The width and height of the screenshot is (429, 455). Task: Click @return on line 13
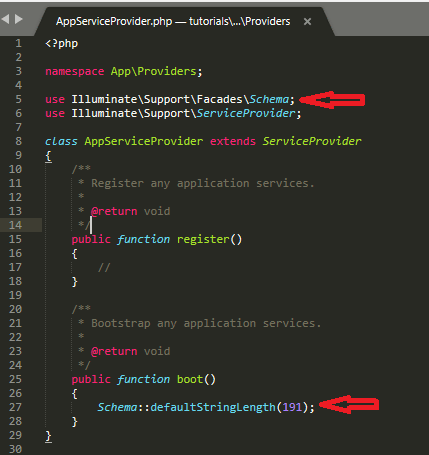pos(114,211)
